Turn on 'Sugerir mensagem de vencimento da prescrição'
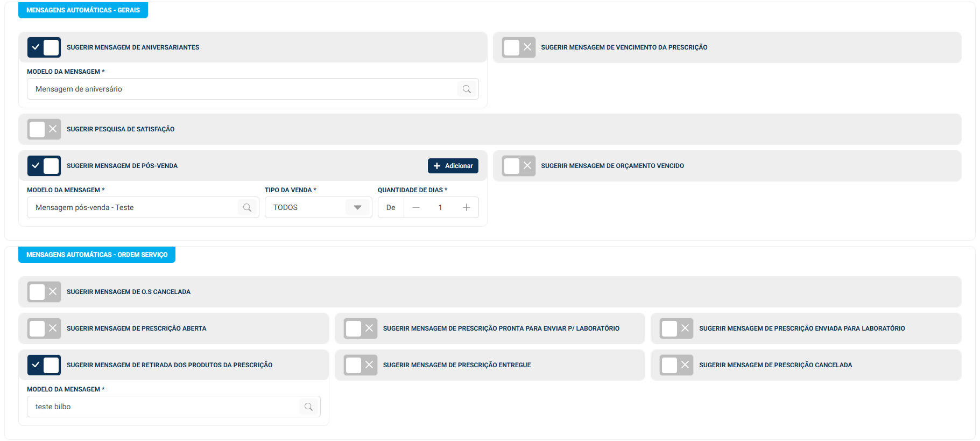This screenshot has width=980, height=441. (518, 47)
